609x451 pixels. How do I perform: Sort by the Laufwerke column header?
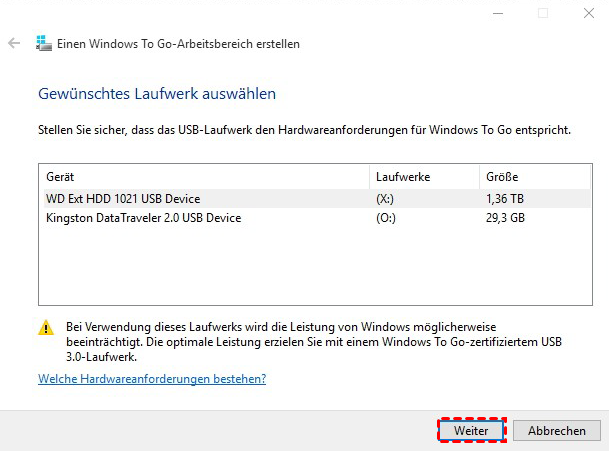click(x=425, y=177)
